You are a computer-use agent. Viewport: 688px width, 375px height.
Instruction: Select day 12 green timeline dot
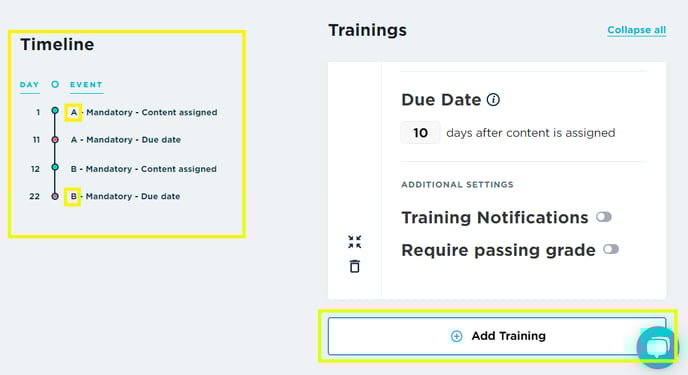55,167
